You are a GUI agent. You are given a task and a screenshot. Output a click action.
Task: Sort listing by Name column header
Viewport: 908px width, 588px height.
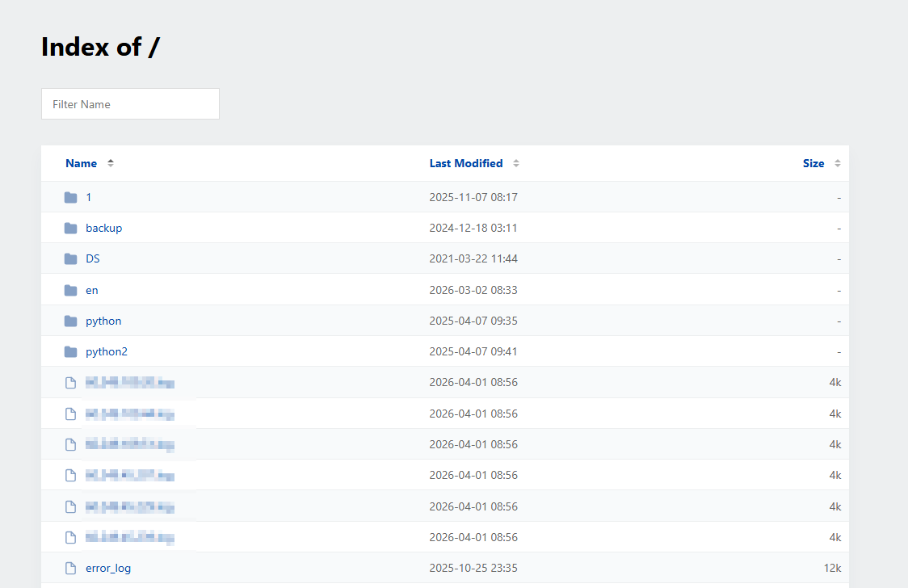pyautogui.click(x=81, y=163)
